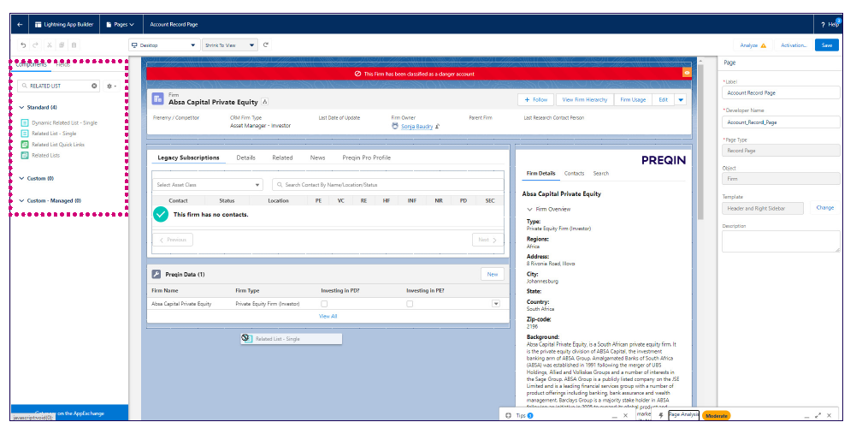868x434 pixels.
Task: Click the View All link
Action: click(328, 317)
